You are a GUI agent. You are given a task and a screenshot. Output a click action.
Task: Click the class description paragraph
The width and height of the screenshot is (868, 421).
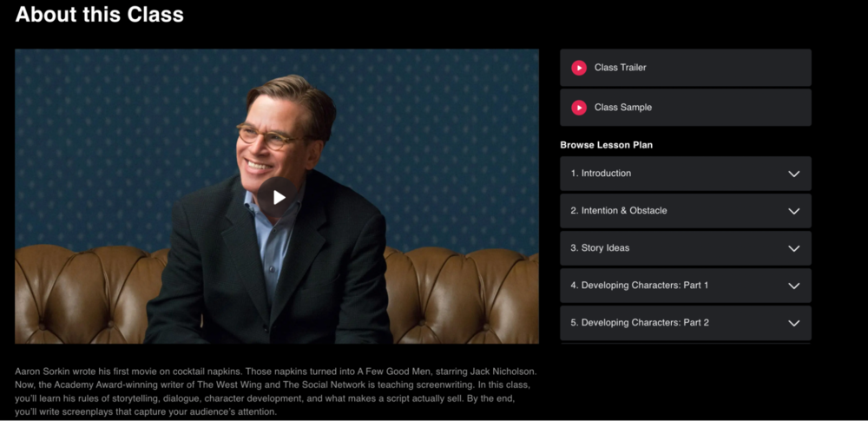coord(276,391)
